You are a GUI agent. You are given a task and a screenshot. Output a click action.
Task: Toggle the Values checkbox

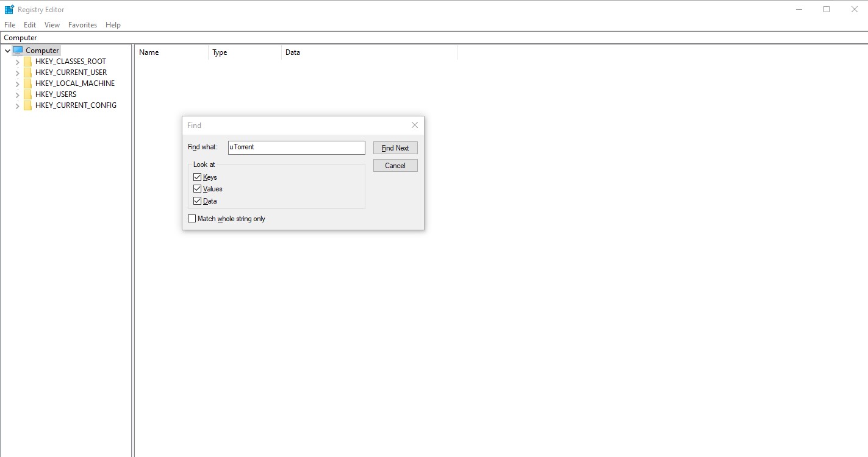coord(197,189)
